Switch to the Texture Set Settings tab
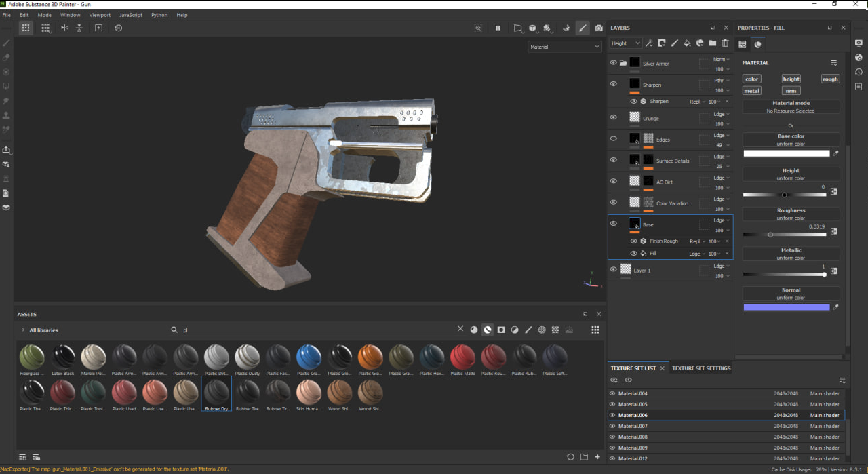This screenshot has height=474, width=868. [x=701, y=368]
